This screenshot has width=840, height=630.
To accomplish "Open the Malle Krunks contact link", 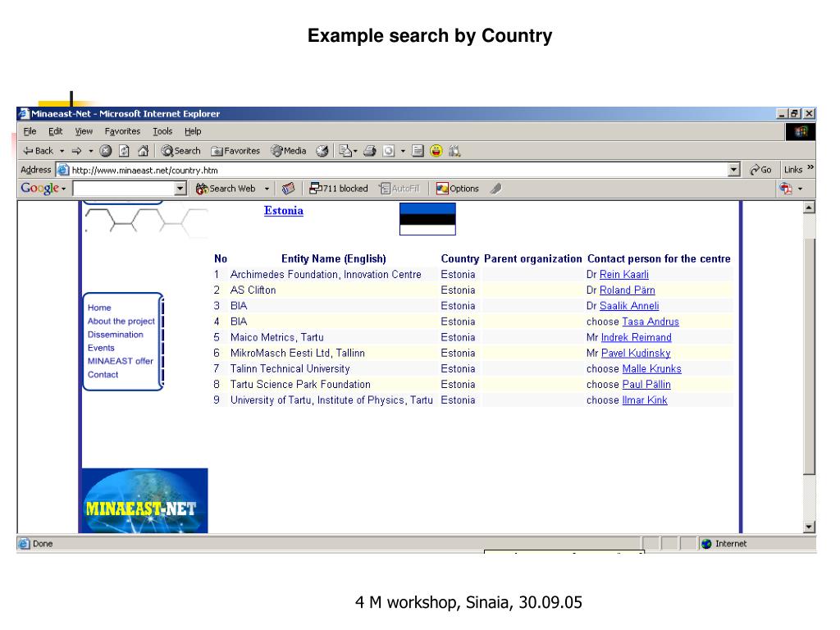I will click(651, 368).
